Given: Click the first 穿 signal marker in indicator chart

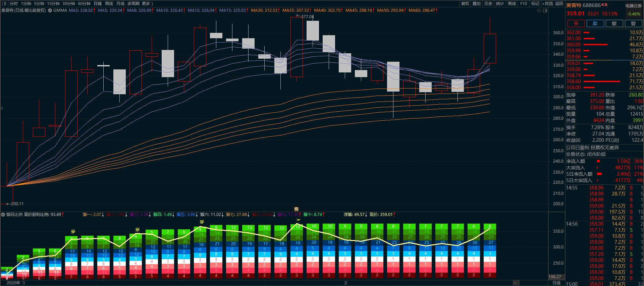Looking at the screenshot, I should 73,232.
